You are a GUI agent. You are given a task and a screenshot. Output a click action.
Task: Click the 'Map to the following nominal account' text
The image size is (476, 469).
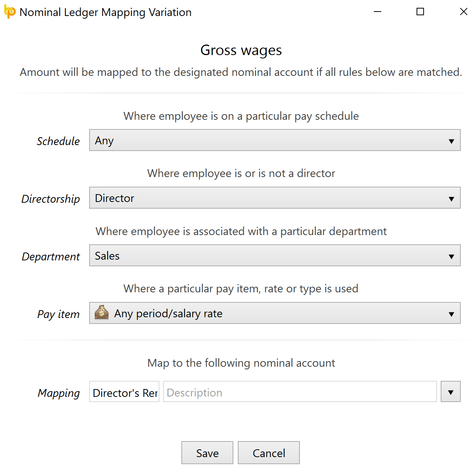coord(241,363)
